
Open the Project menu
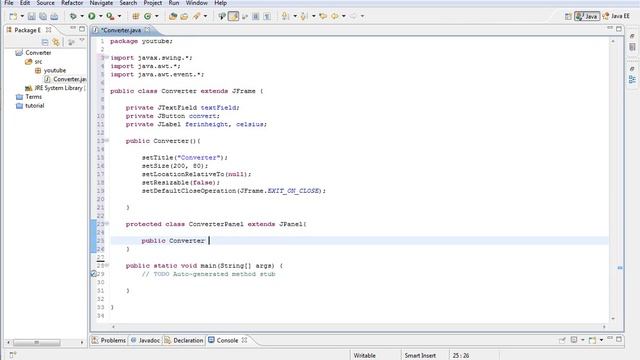click(x=153, y=3)
